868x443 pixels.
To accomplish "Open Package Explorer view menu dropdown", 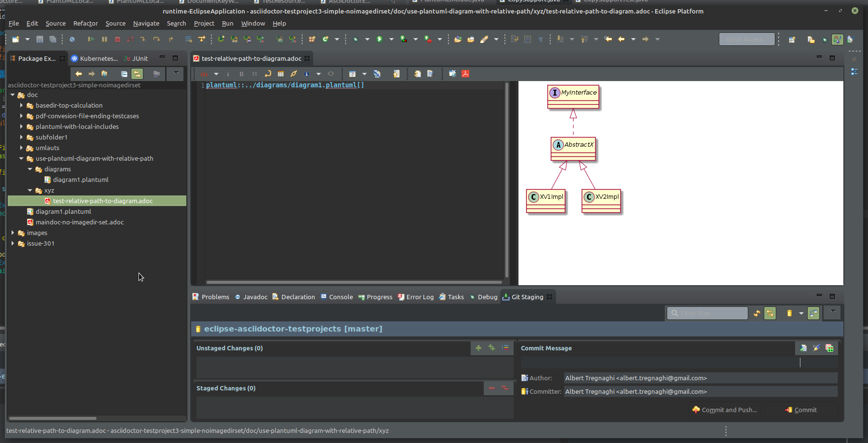I will point(176,73).
